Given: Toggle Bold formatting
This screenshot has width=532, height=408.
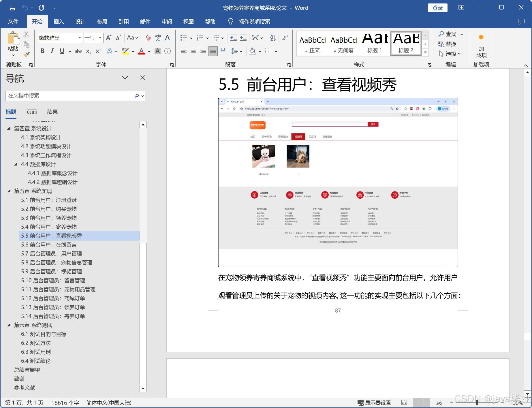Looking at the screenshot, I should pos(42,51).
